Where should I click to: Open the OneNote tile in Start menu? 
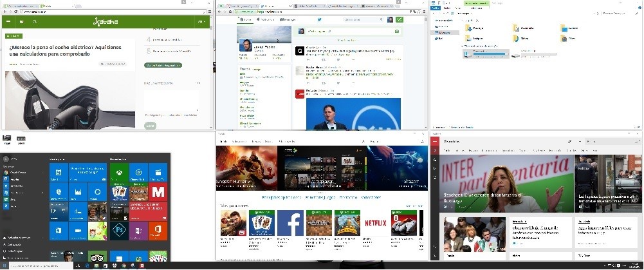138,231
